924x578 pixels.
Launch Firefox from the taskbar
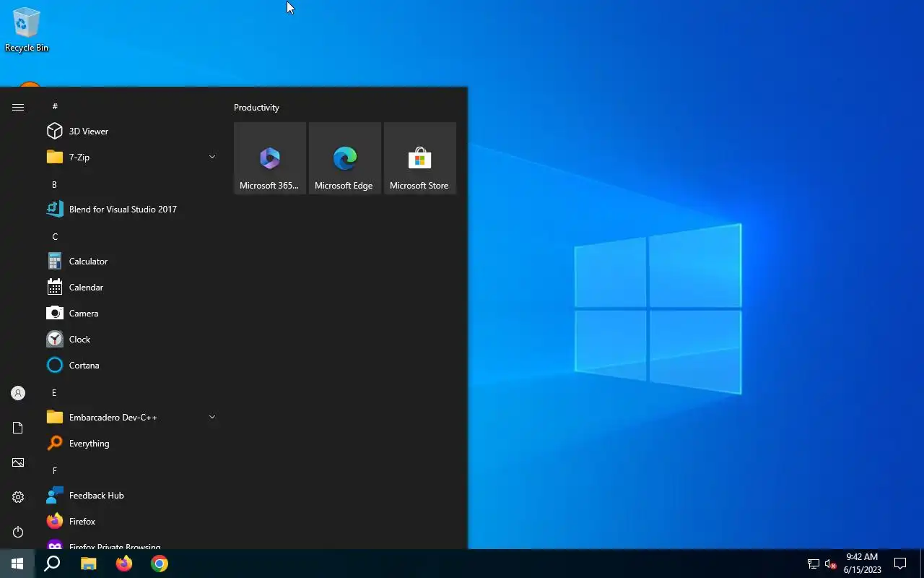coord(124,564)
